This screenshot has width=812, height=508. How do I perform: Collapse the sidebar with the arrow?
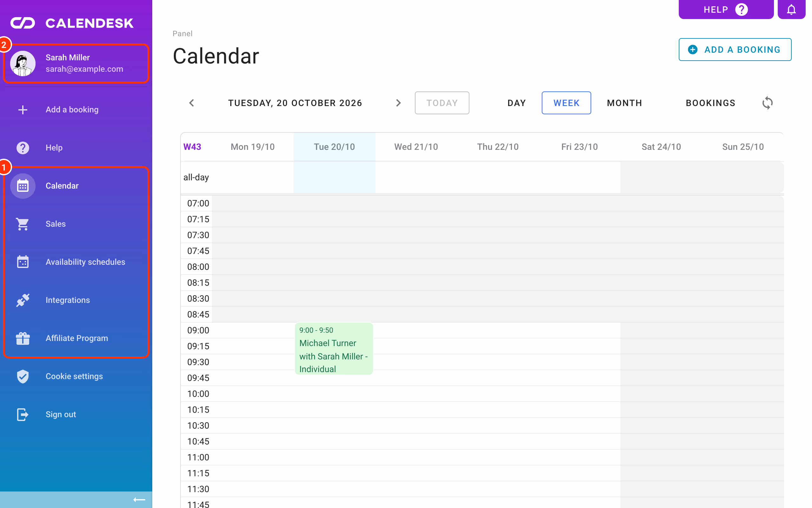139,500
